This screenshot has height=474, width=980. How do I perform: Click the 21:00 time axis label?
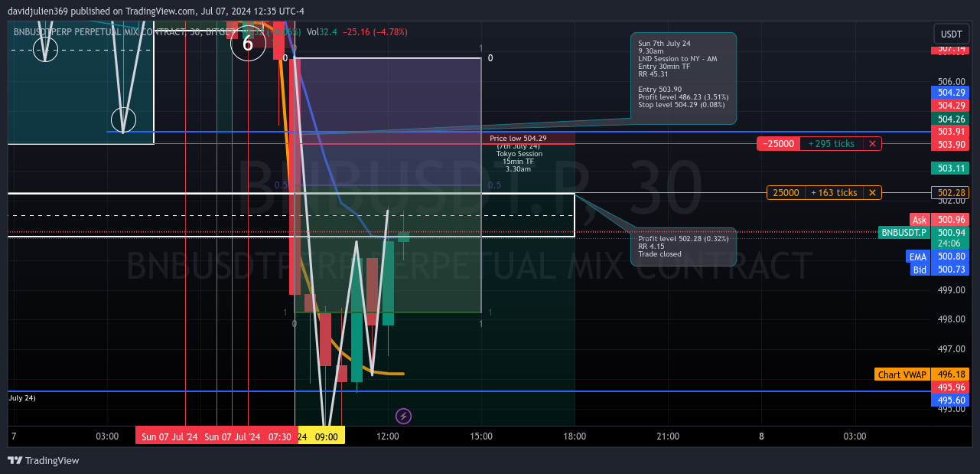[x=668, y=436]
